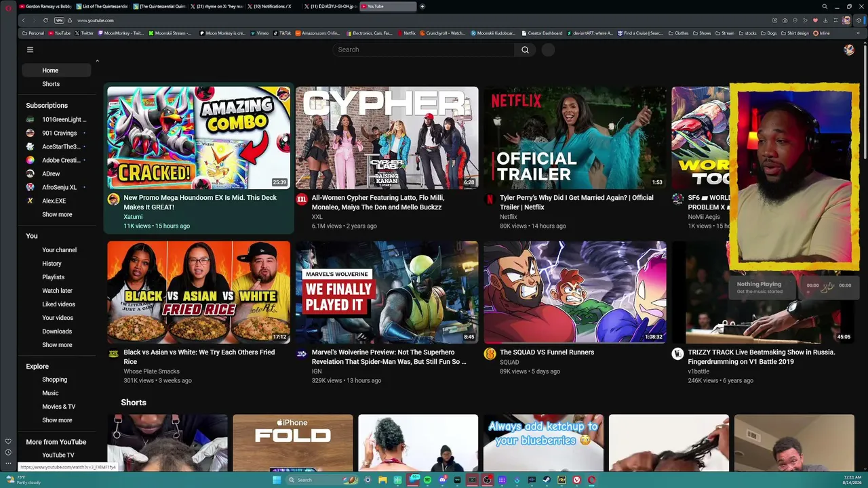The width and height of the screenshot is (868, 488).
Task: Open the Windows Start menu
Action: (277, 480)
